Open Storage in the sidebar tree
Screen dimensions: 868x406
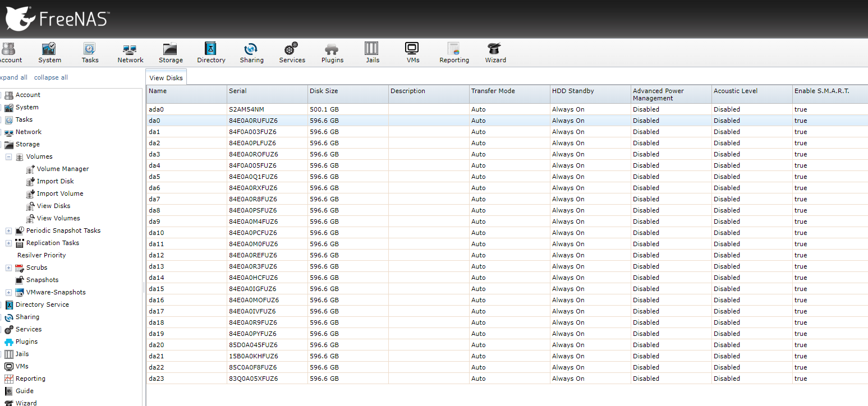[x=27, y=144]
